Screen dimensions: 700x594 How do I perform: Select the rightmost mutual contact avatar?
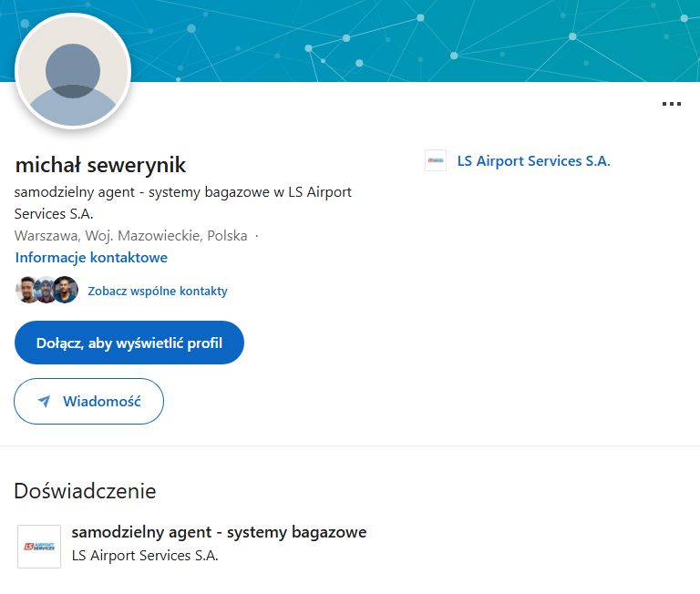tap(66, 290)
